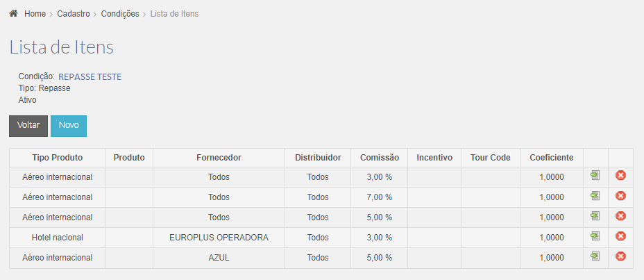Screen dimensions: 644x280
Task: Create a new item with Novo
Action: coord(69,126)
